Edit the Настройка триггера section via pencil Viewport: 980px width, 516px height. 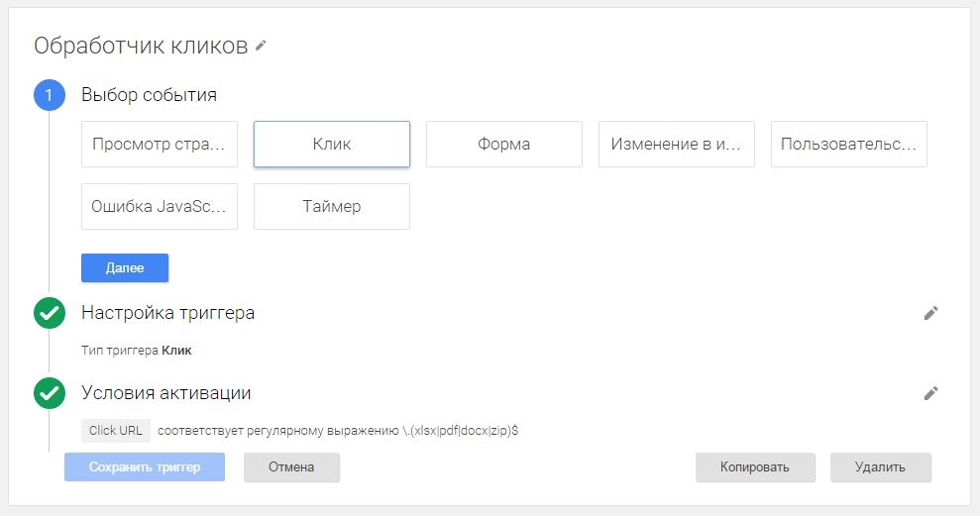click(x=929, y=313)
